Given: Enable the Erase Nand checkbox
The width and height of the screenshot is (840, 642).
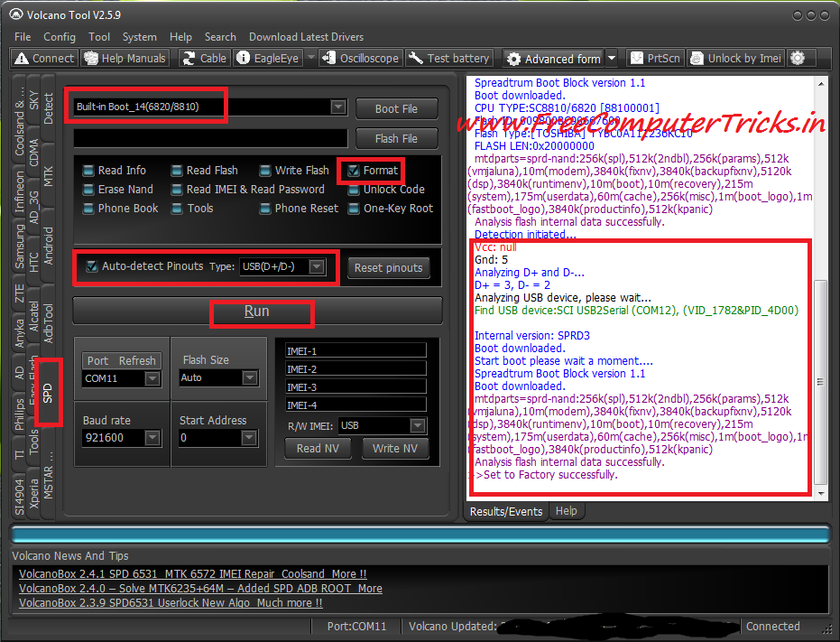Looking at the screenshot, I should tap(88, 190).
